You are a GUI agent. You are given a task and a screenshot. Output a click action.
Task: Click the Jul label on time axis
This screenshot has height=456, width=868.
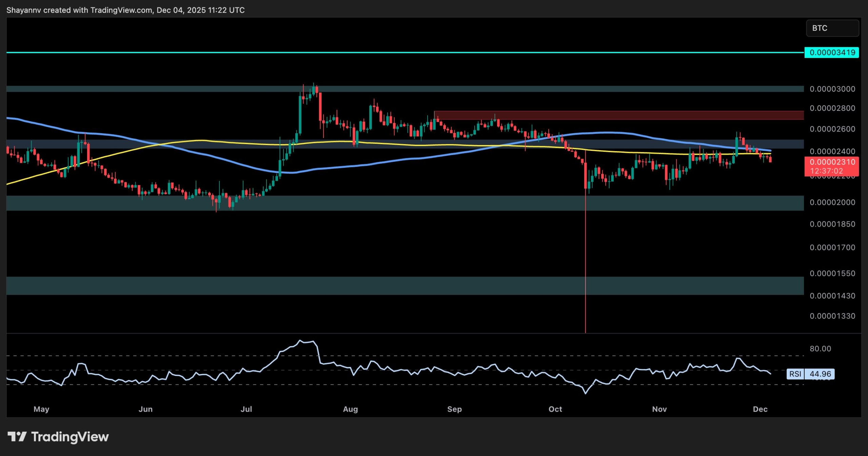[246, 409]
